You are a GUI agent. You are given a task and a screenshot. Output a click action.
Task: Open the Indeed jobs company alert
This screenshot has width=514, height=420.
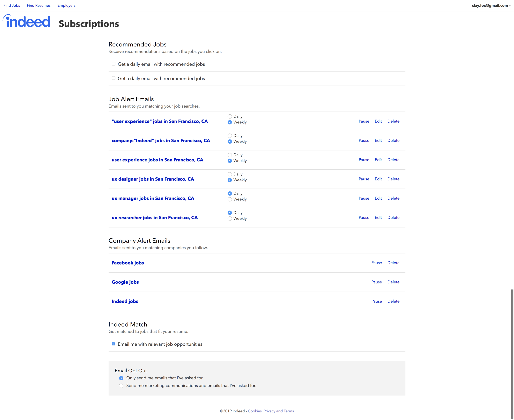coord(125,301)
